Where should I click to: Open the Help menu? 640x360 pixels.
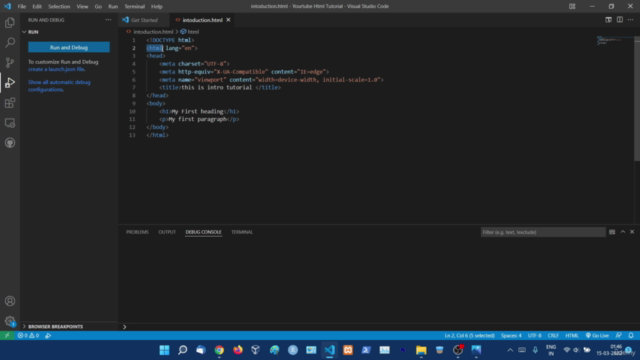tap(157, 6)
